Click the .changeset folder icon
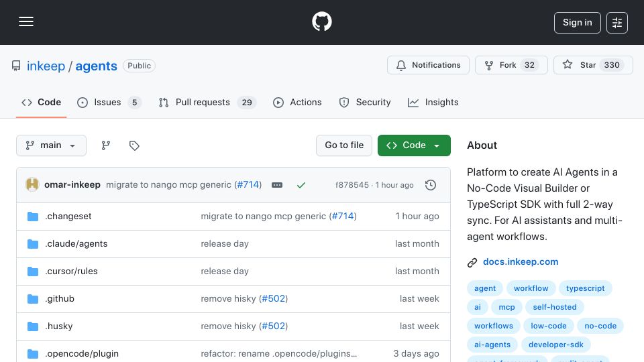The width and height of the screenshot is (644, 362). click(33, 217)
